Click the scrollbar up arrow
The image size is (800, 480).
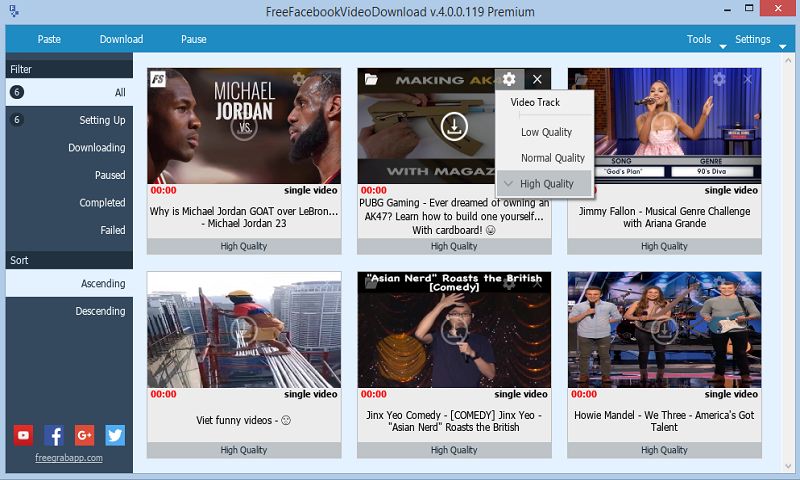pos(789,61)
